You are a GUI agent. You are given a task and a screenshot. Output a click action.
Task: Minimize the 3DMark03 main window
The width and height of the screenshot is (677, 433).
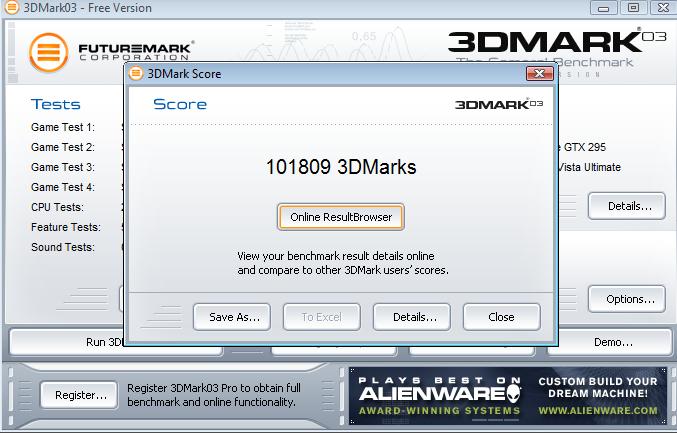coord(604,7)
